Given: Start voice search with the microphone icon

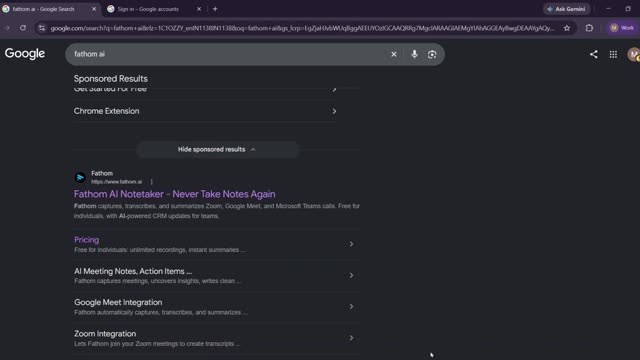Looking at the screenshot, I should [x=414, y=54].
